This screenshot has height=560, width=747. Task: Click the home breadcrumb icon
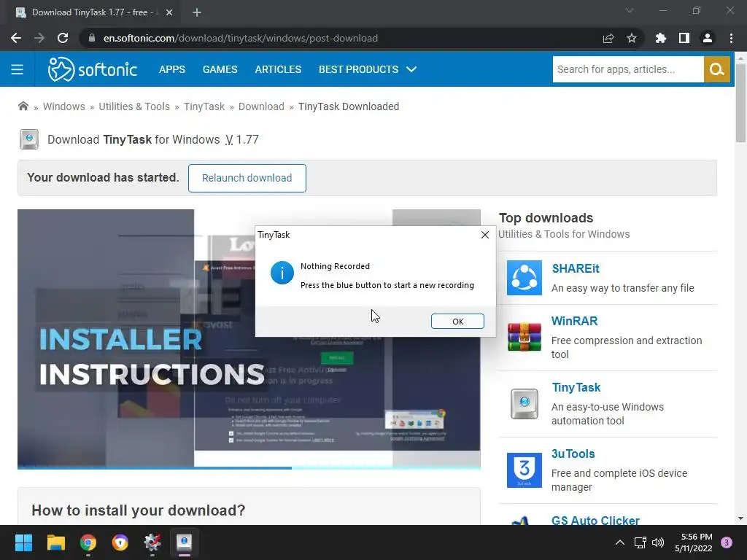(23, 106)
